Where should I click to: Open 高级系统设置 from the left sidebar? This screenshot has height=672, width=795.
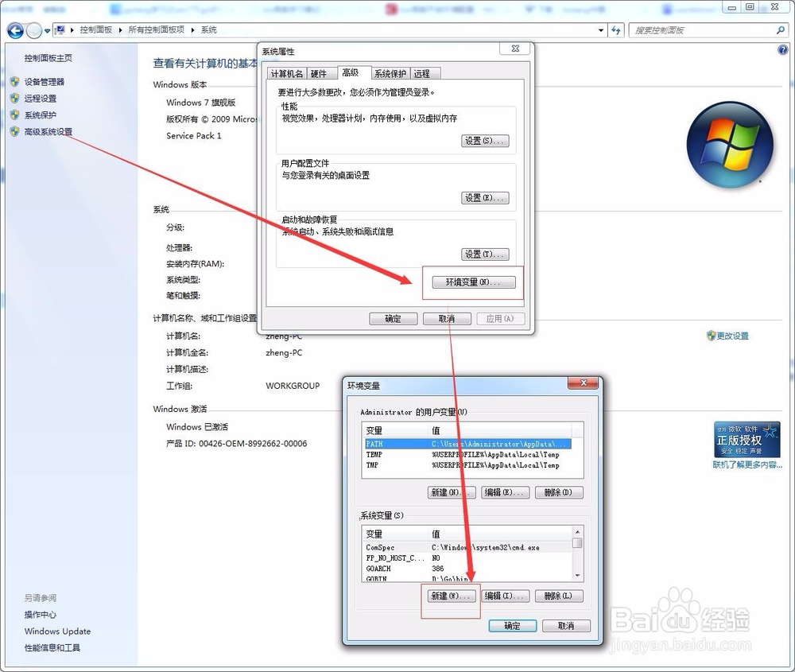point(46,131)
